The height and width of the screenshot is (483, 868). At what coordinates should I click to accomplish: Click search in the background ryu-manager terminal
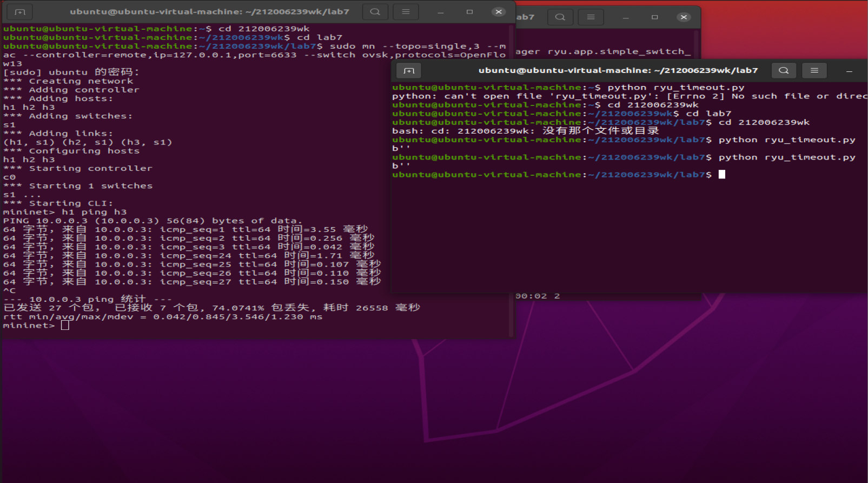560,17
